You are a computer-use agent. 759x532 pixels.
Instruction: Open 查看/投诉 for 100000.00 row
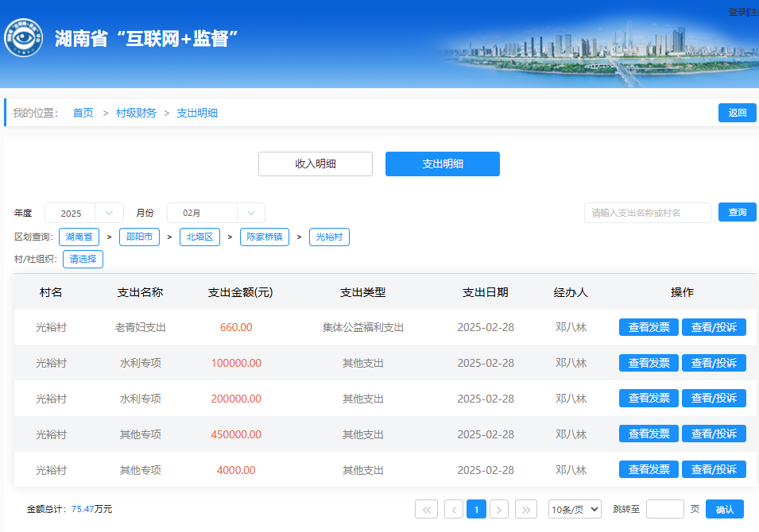714,363
